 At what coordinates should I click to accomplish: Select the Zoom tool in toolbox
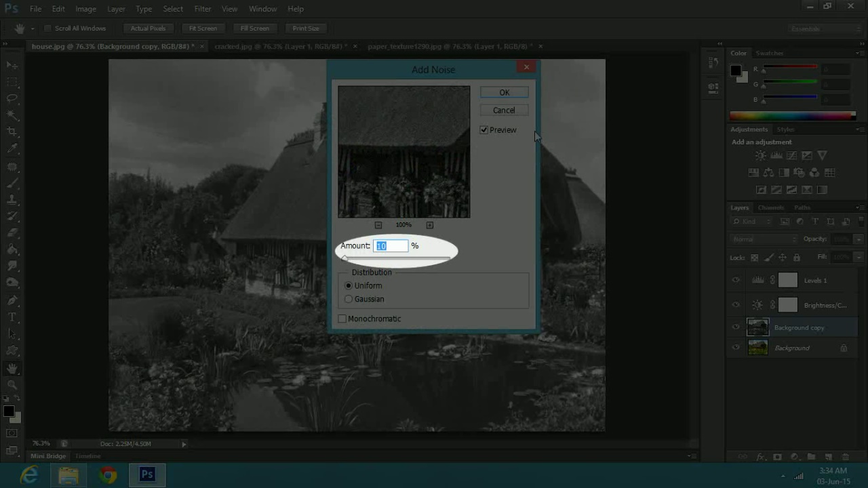click(x=12, y=384)
